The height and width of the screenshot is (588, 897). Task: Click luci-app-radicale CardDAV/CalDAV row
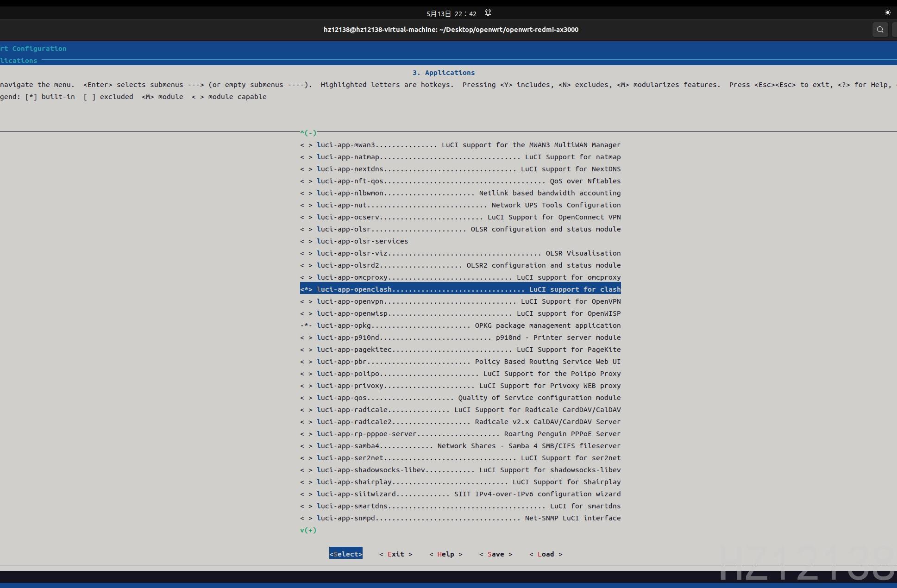[460, 410]
